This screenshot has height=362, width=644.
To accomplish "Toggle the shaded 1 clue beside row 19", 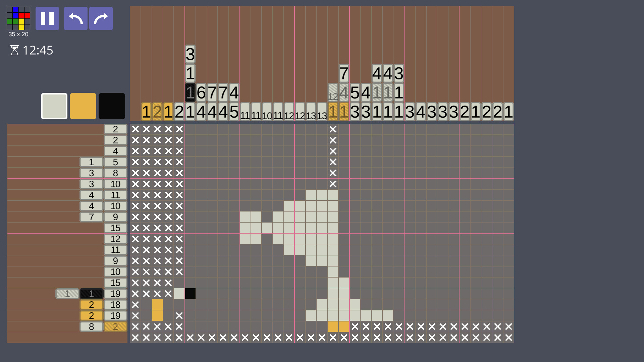I will pyautogui.click(x=67, y=294).
